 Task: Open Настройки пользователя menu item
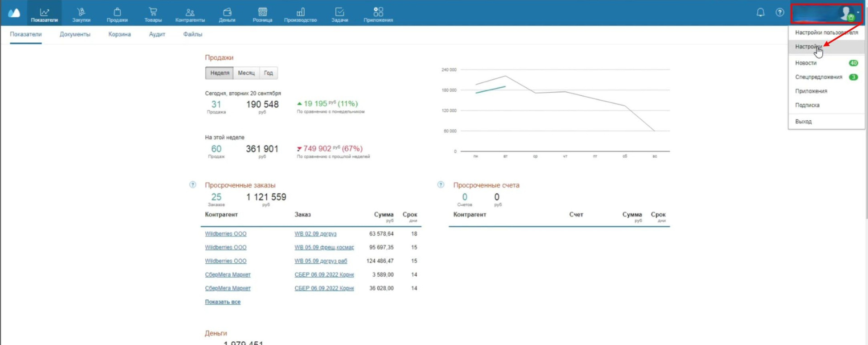(x=826, y=33)
